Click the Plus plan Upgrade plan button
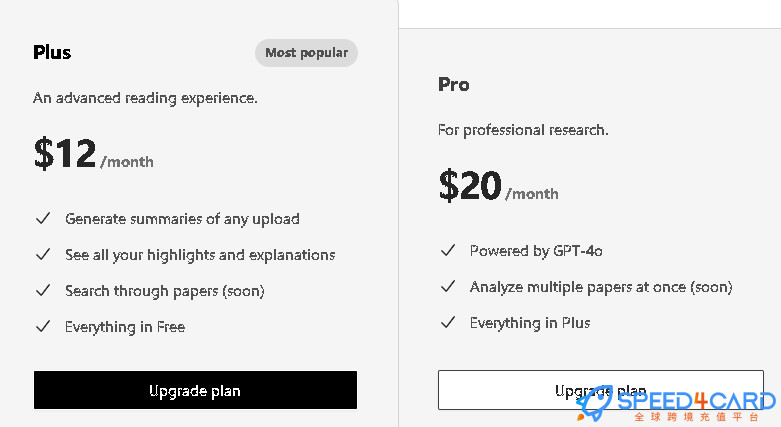The height and width of the screenshot is (427, 781). click(x=195, y=390)
